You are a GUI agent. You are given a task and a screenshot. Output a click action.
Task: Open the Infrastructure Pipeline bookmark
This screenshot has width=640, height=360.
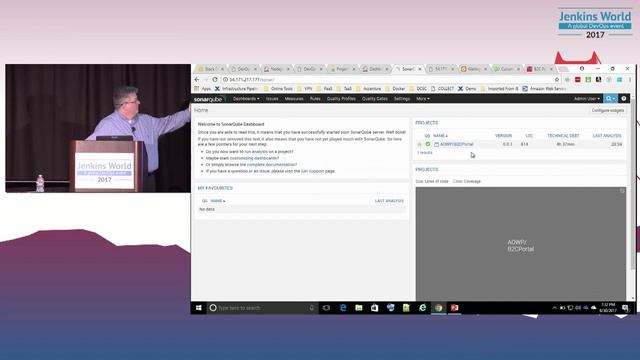(236, 89)
